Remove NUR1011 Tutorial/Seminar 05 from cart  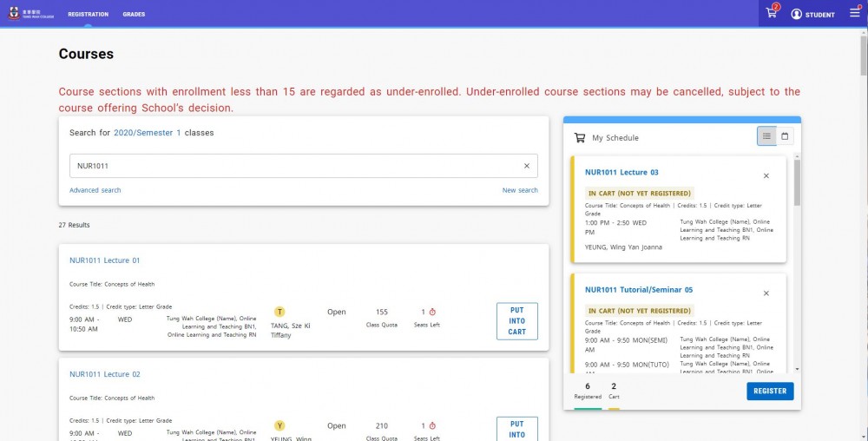[766, 293]
